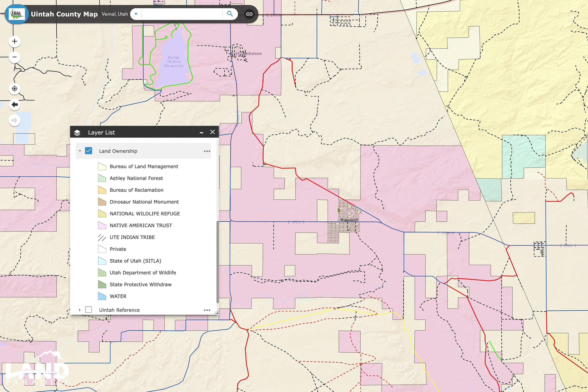Open the link share icon
The width and height of the screenshot is (588, 392).
click(x=249, y=14)
